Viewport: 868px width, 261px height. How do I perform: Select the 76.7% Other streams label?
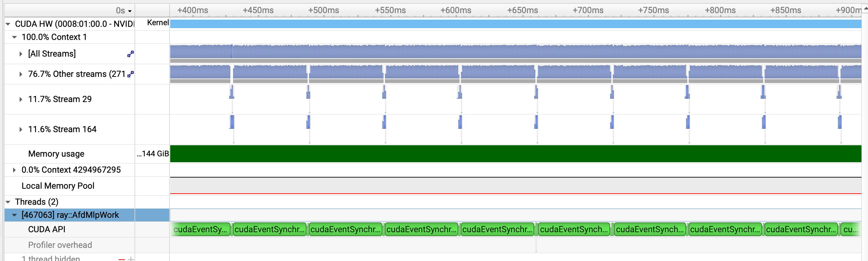tap(77, 74)
